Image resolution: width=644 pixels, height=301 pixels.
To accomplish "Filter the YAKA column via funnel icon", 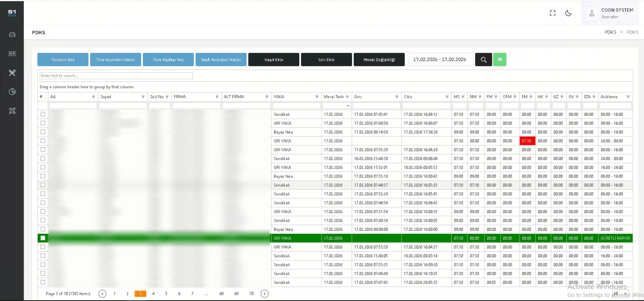I will click(x=317, y=97).
